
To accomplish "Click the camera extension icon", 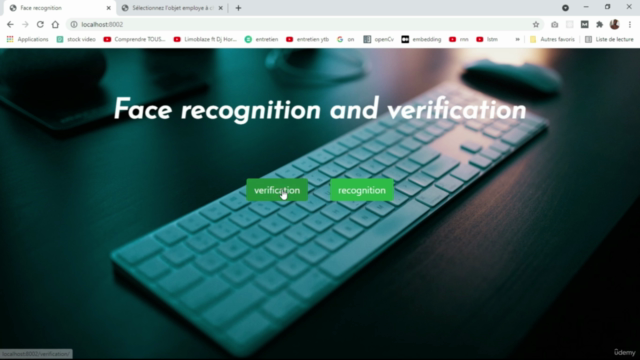I will [554, 24].
